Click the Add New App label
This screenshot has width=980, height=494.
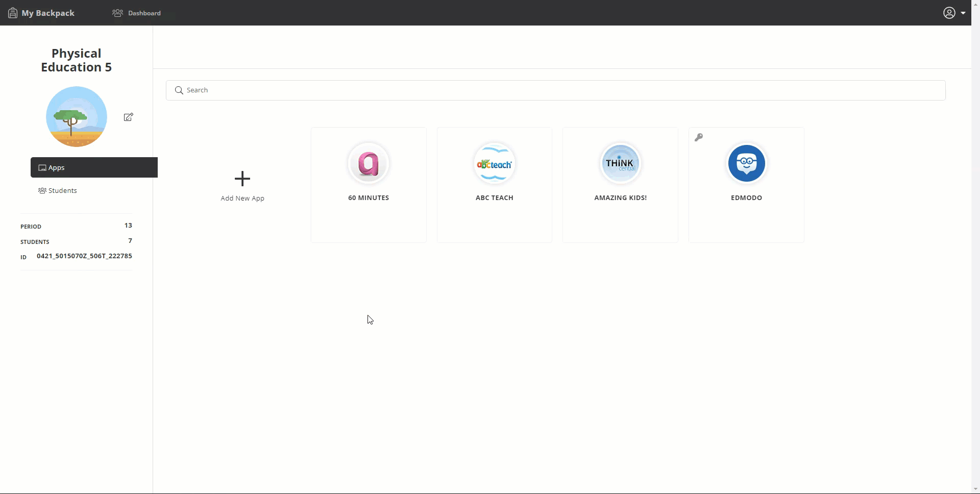coord(242,198)
